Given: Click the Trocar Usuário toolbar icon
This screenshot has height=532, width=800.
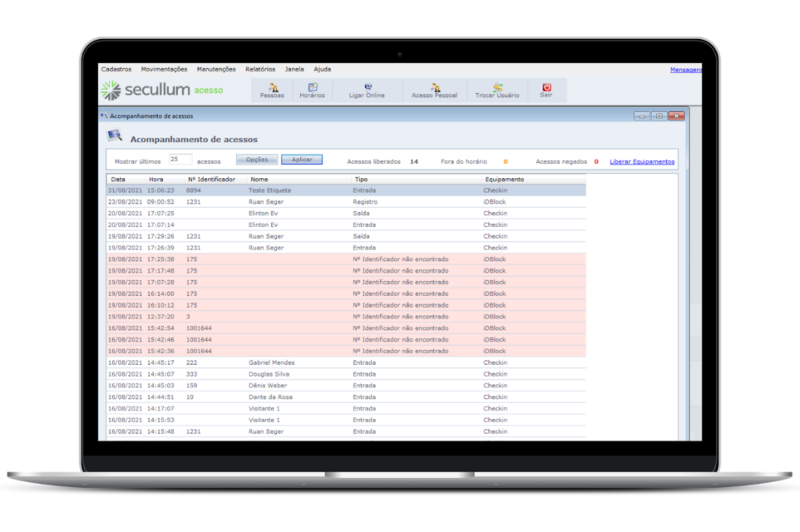Looking at the screenshot, I should point(497,91).
